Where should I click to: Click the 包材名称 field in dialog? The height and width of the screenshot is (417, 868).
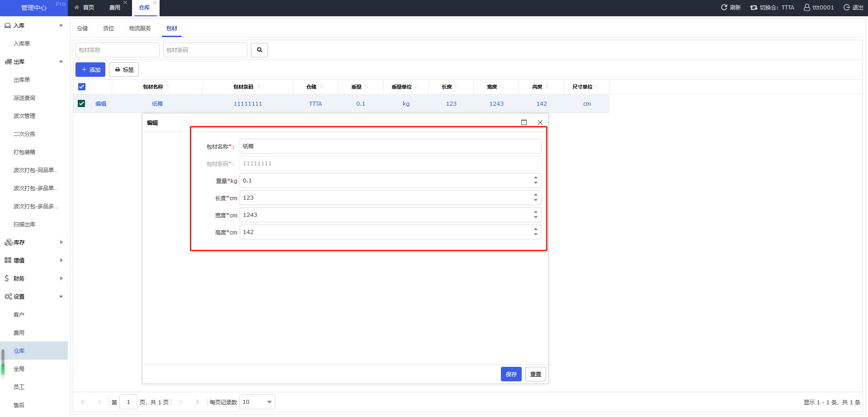pyautogui.click(x=391, y=146)
